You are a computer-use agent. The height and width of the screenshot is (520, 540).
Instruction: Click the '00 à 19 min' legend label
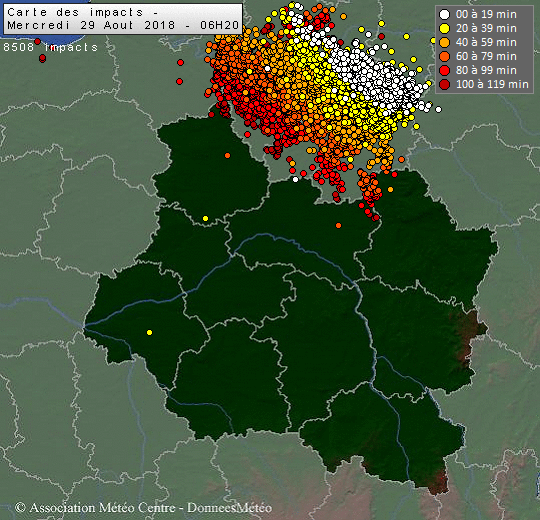point(486,14)
